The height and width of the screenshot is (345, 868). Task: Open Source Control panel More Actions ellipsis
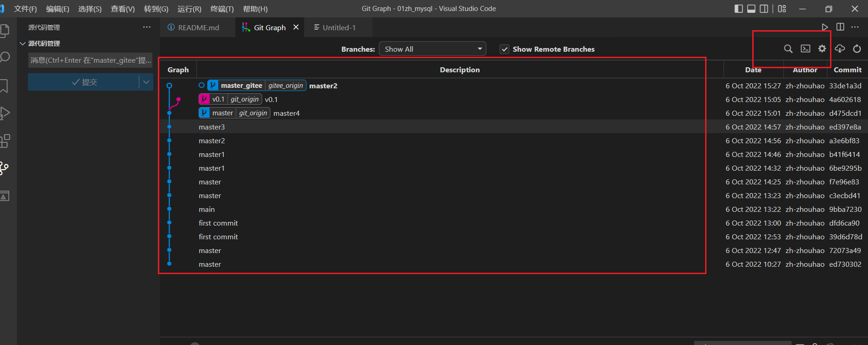coord(146,27)
